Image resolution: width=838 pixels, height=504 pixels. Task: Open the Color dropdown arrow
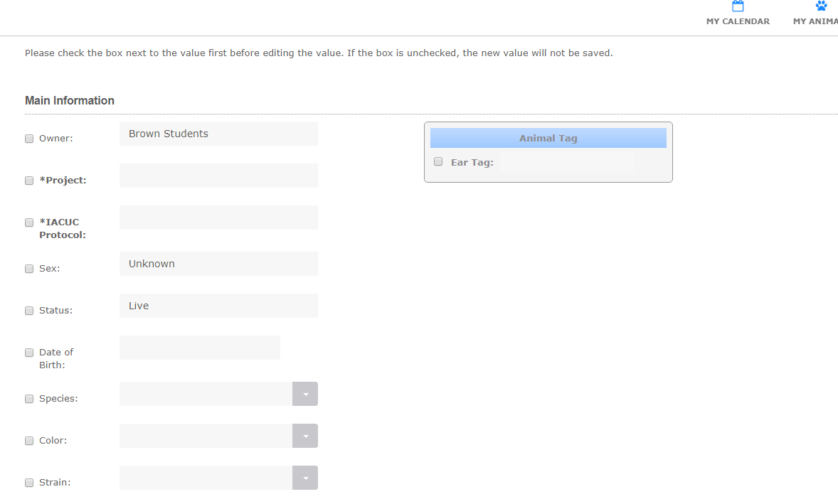point(305,436)
